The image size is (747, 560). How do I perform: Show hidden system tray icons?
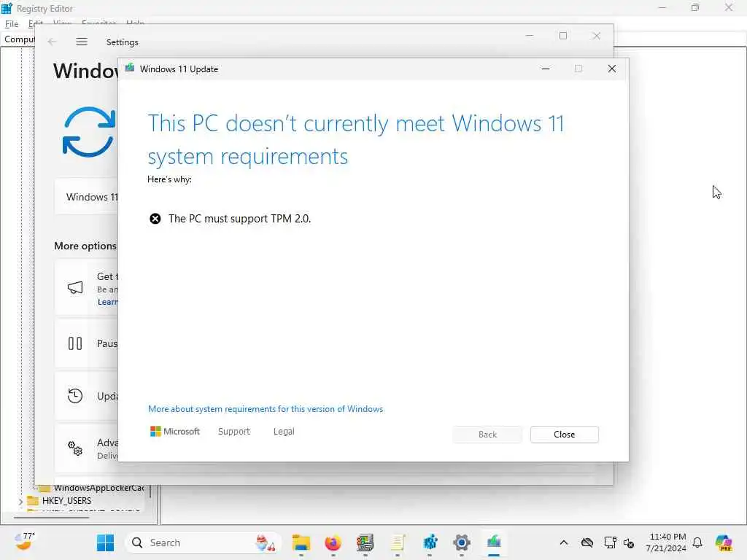click(x=564, y=542)
